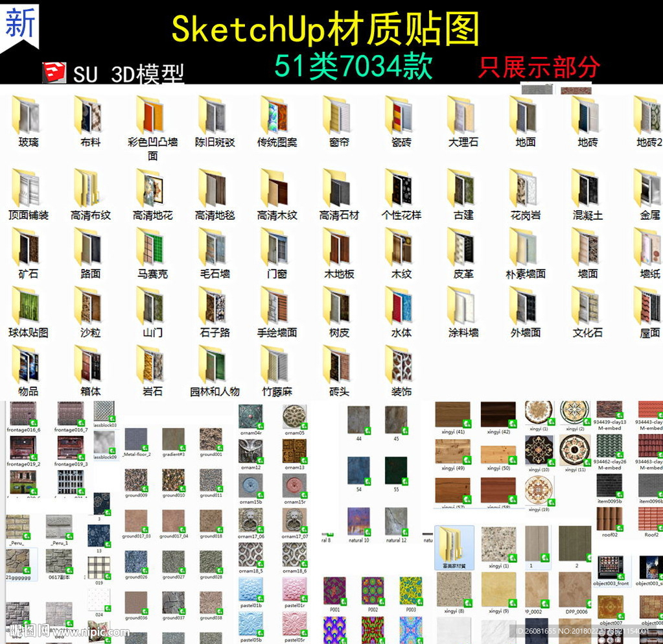Open the 高清地花 folder
663x644 pixels.
point(152,188)
